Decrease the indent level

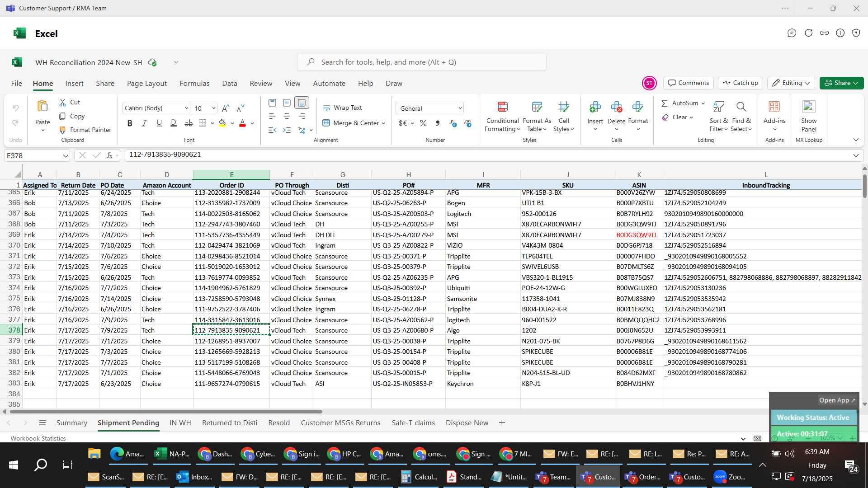(x=272, y=130)
